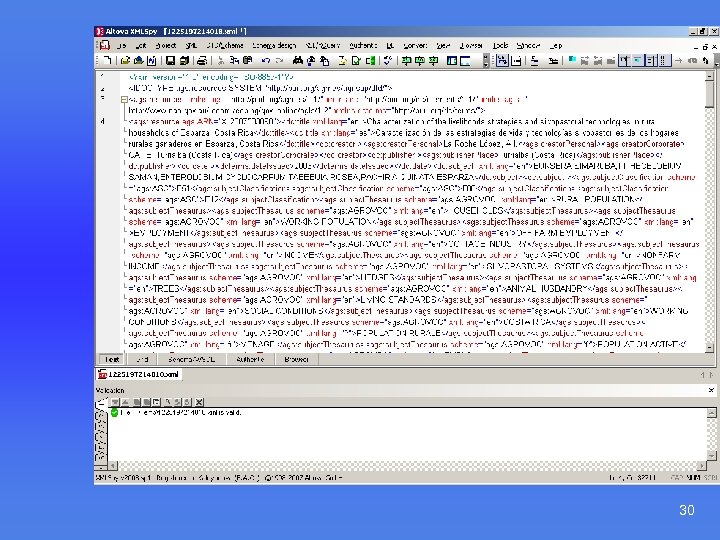Click the file is valid message text

(x=180, y=412)
